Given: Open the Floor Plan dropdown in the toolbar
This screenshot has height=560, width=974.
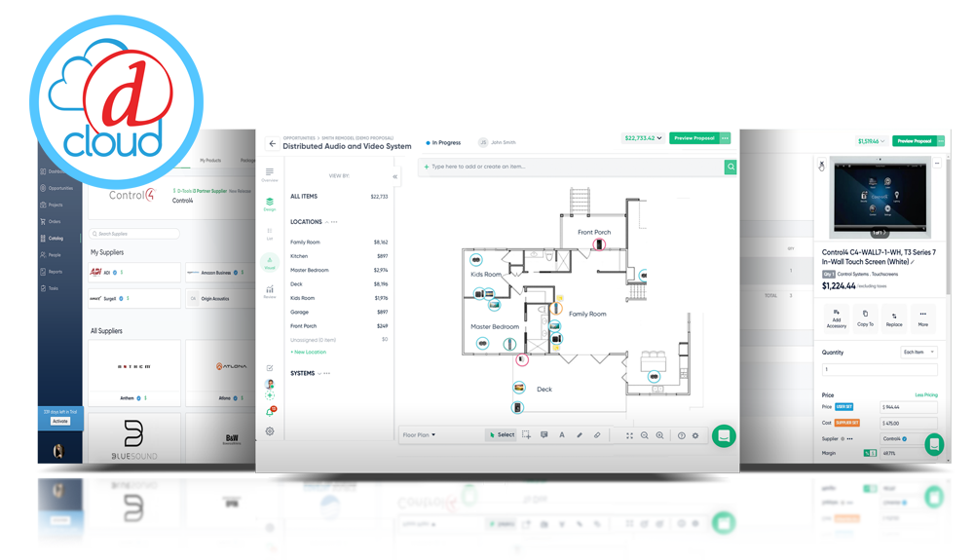Looking at the screenshot, I should click(419, 435).
